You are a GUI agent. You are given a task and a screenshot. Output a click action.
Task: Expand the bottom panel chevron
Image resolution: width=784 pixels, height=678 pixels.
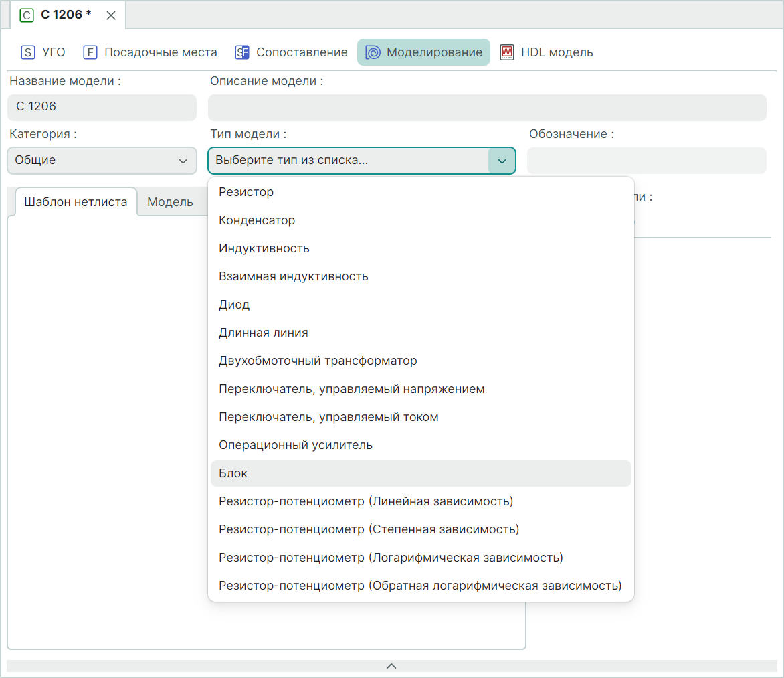pyautogui.click(x=392, y=665)
